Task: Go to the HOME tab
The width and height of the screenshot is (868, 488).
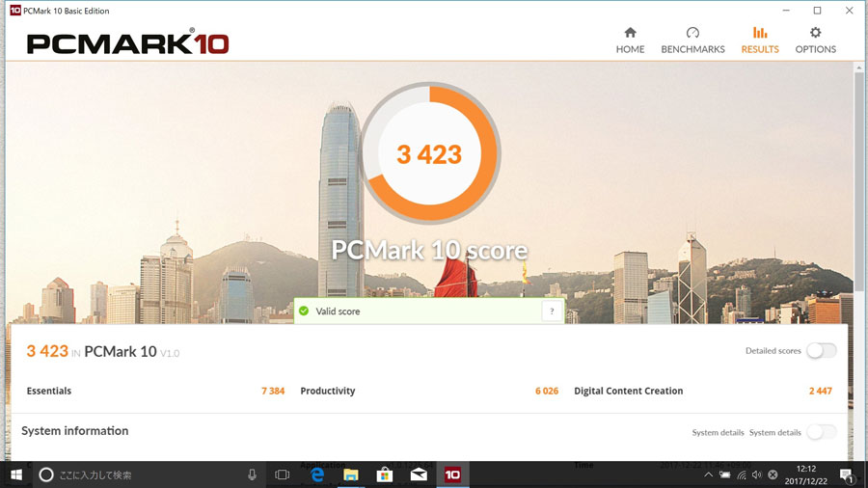Action: click(630, 41)
